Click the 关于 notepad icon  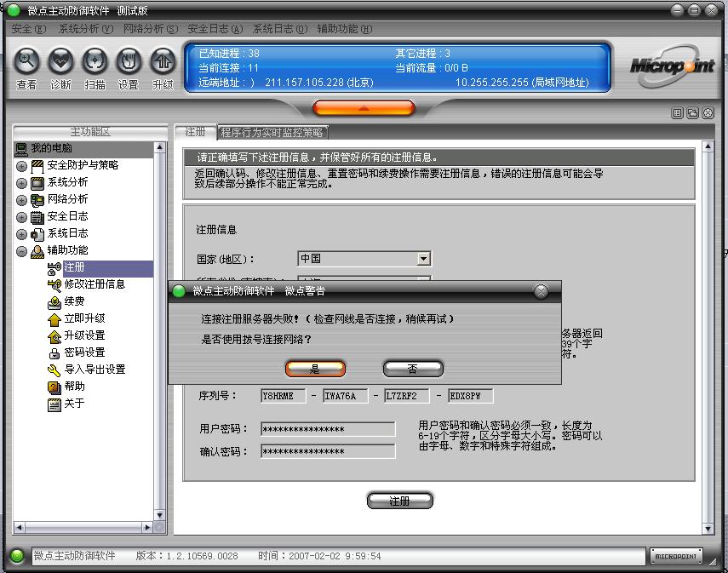(54, 404)
